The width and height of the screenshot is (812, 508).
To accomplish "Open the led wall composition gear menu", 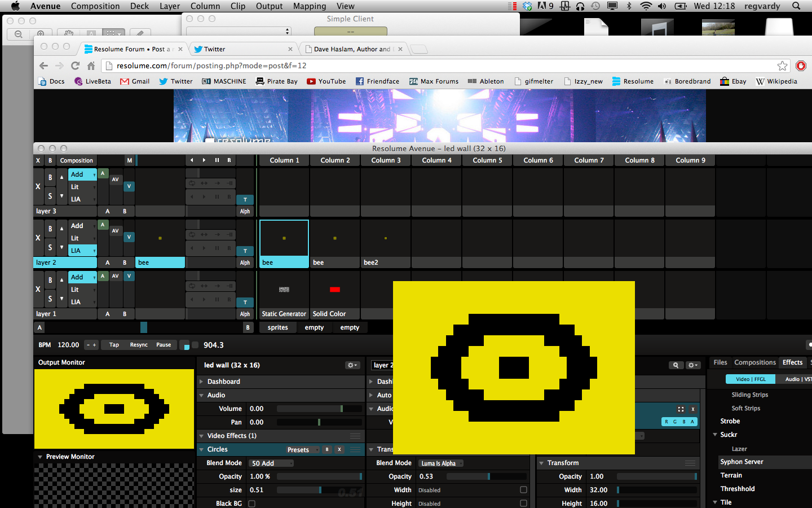I will point(352,365).
